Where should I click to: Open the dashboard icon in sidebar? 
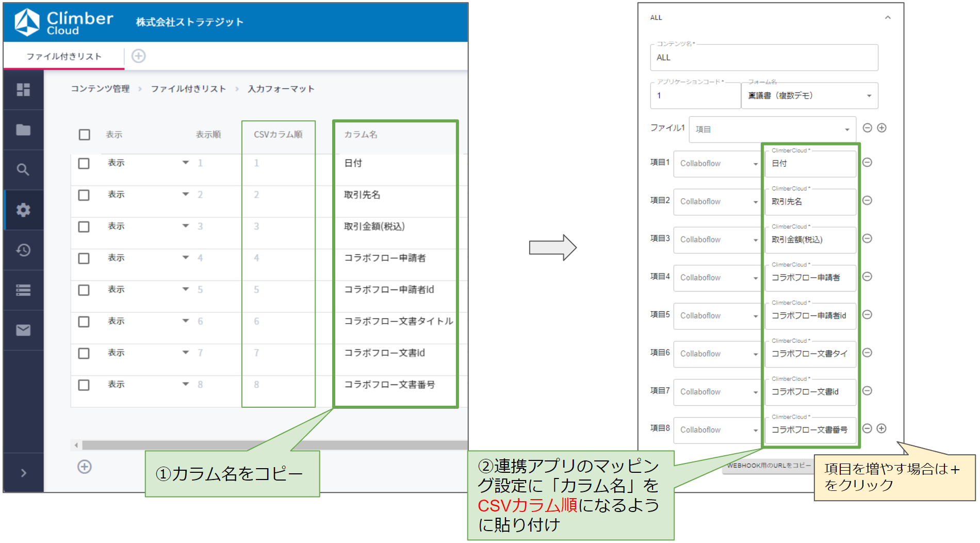(x=23, y=90)
